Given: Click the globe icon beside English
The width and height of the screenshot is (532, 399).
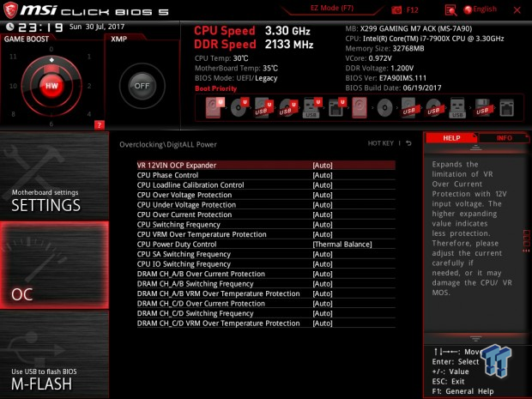Looking at the screenshot, I should tap(468, 9).
